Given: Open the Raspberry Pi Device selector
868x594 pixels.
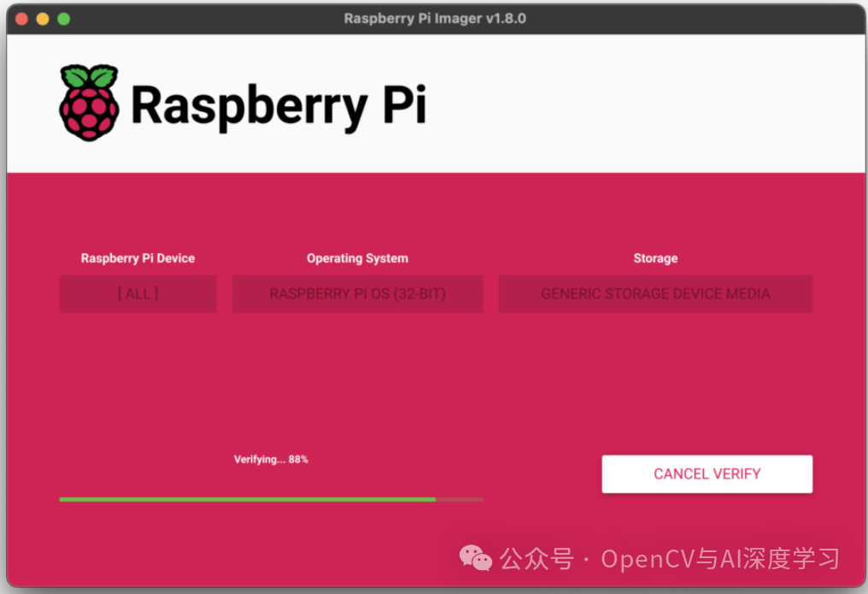Looking at the screenshot, I should [138, 293].
